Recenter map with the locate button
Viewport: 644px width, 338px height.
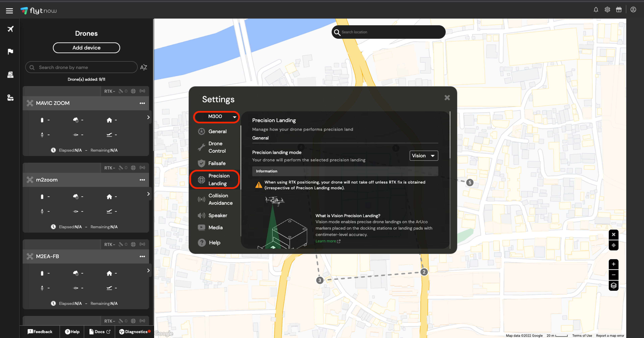pyautogui.click(x=613, y=245)
